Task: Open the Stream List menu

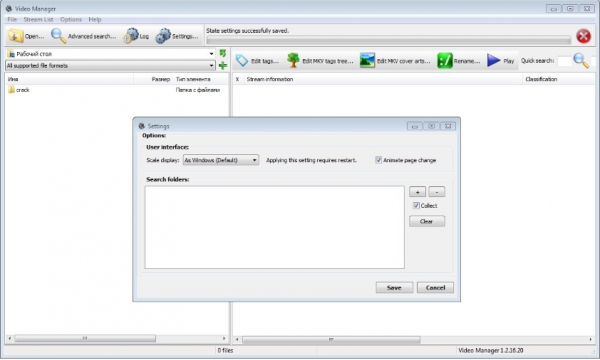Action: tap(38, 20)
